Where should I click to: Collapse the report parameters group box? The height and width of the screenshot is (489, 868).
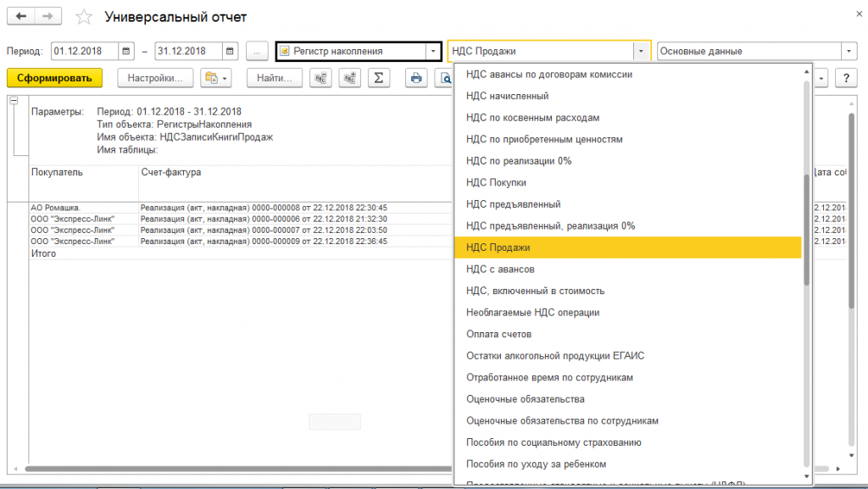(x=14, y=101)
